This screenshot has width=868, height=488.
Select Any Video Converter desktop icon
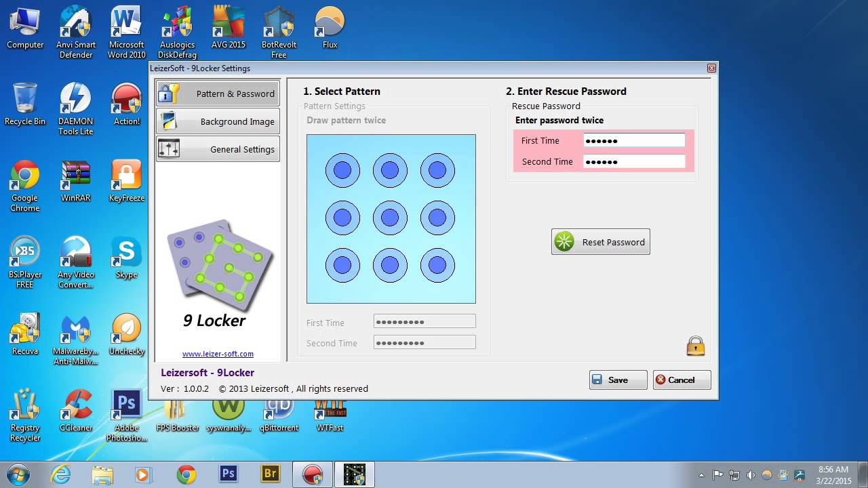pyautogui.click(x=76, y=262)
